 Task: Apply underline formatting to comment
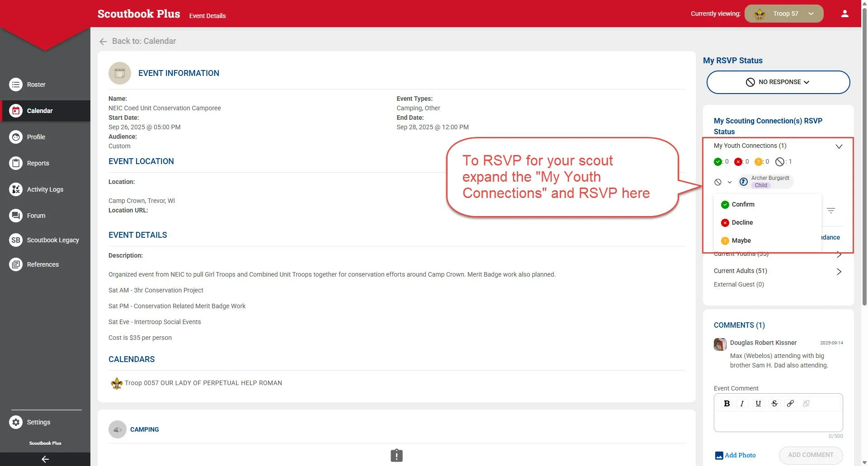pos(758,404)
